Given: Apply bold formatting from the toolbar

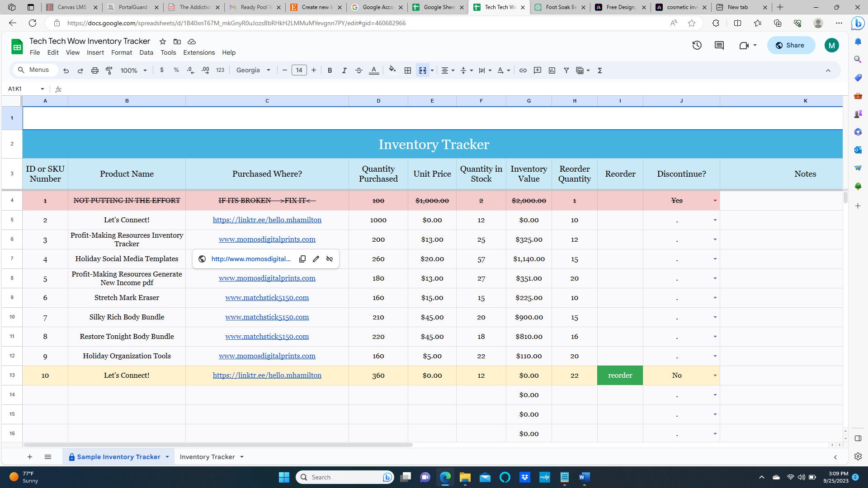Looking at the screenshot, I should coord(330,70).
